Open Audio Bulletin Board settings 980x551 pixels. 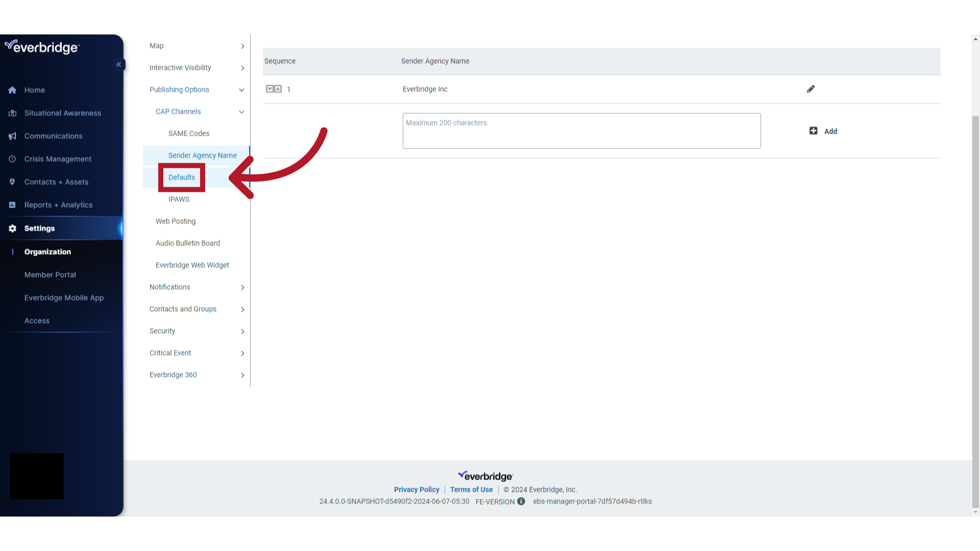(188, 243)
